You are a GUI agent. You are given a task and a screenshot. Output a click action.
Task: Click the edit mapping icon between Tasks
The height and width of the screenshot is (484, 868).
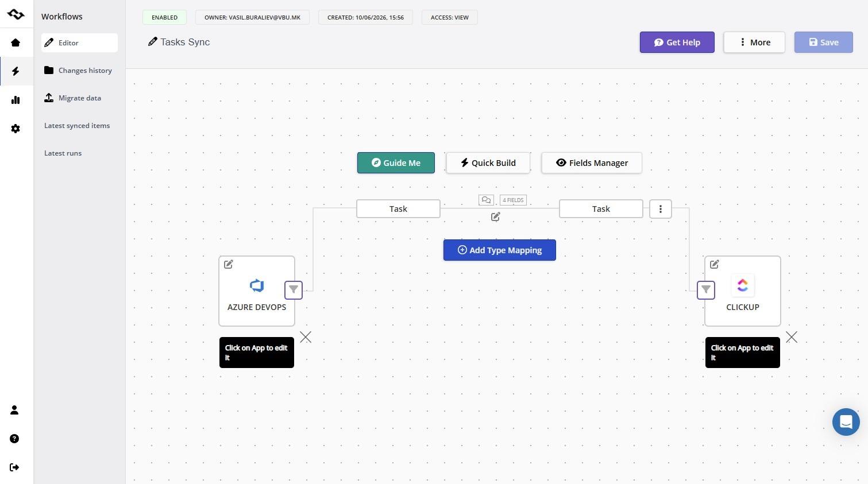point(496,216)
